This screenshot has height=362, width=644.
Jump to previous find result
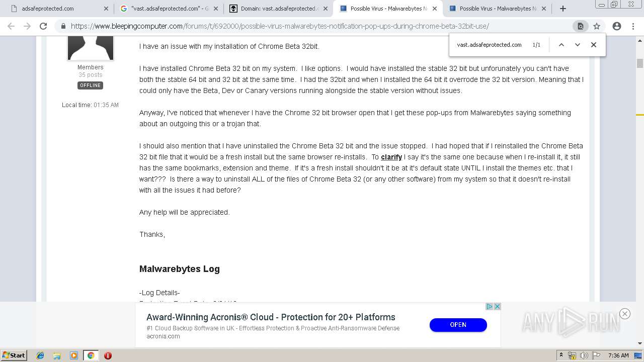561,45
